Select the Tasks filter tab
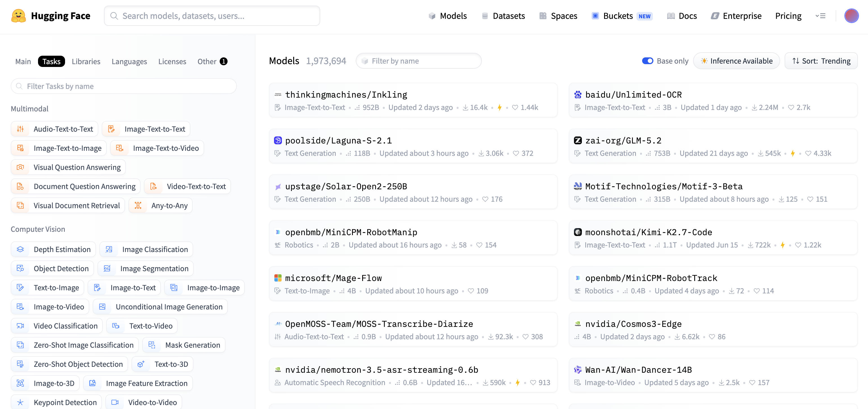This screenshot has height=409, width=868. (x=51, y=62)
